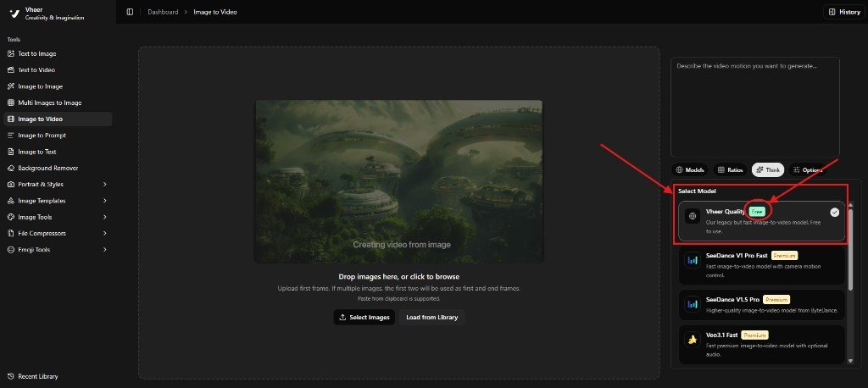The image size is (868, 388).
Task: Click the Vheer logo icon
Action: coord(13,14)
